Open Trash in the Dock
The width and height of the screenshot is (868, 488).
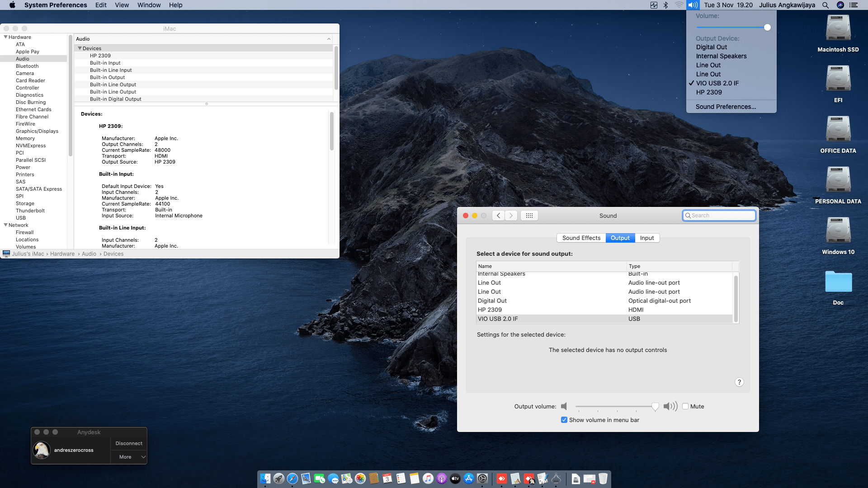[x=603, y=479]
